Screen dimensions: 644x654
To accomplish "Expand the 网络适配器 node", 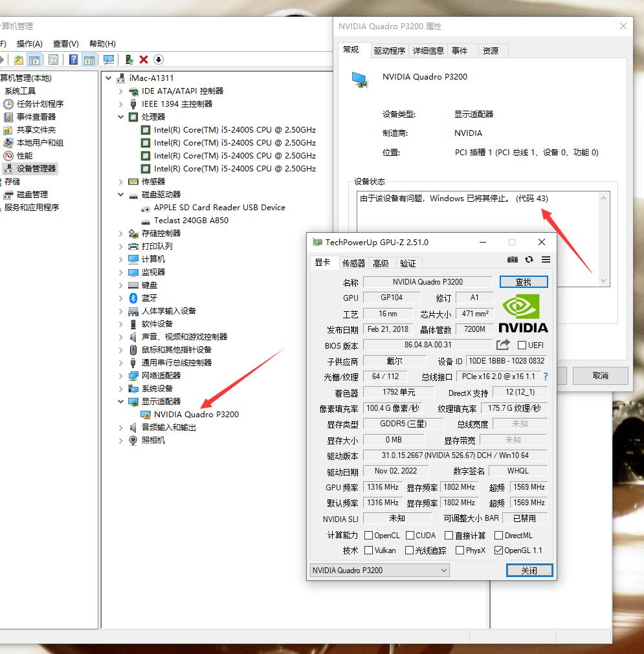I will [120, 376].
